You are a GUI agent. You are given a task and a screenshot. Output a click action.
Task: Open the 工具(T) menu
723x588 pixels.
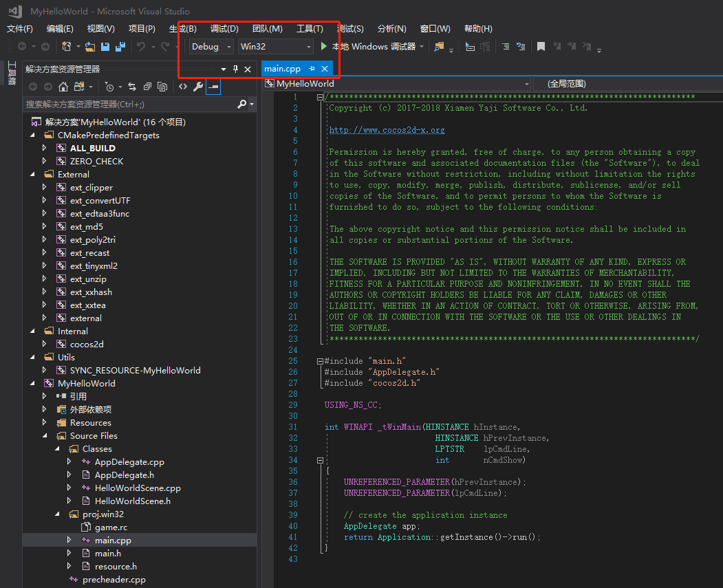tap(310, 28)
